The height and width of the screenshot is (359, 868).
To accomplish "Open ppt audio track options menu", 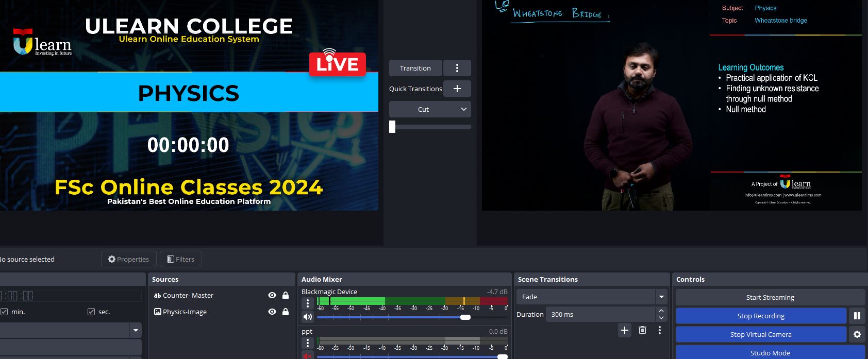I will point(308,343).
